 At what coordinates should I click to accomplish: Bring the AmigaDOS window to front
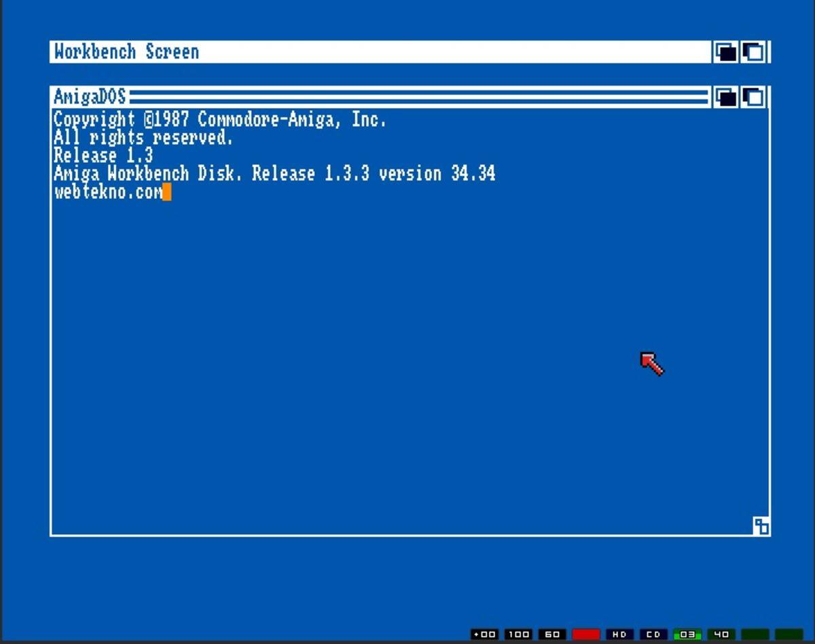(754, 98)
